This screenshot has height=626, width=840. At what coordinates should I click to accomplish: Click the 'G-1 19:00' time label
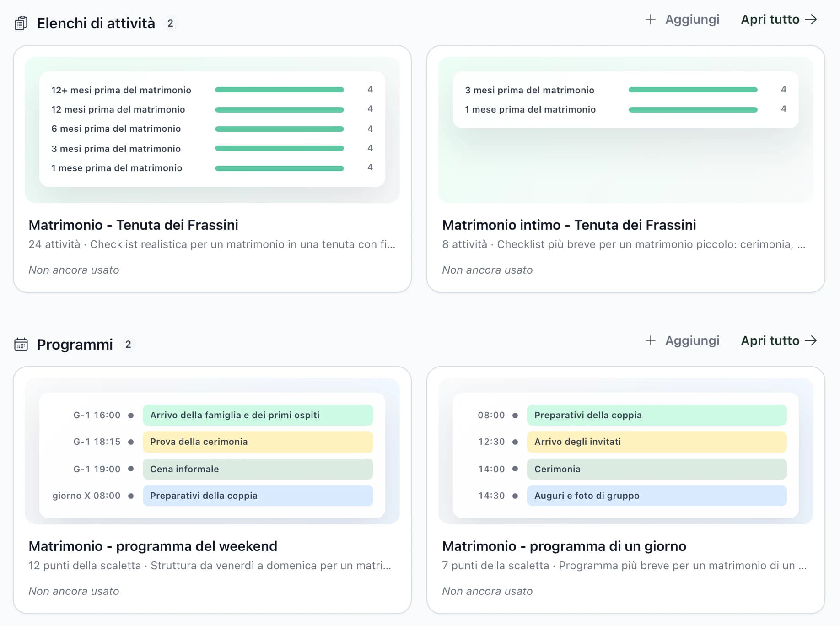pyautogui.click(x=97, y=469)
